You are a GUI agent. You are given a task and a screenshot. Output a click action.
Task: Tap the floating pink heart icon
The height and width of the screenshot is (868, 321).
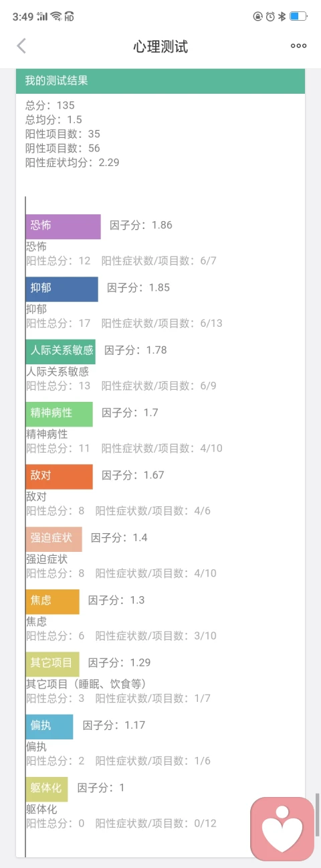click(282, 829)
